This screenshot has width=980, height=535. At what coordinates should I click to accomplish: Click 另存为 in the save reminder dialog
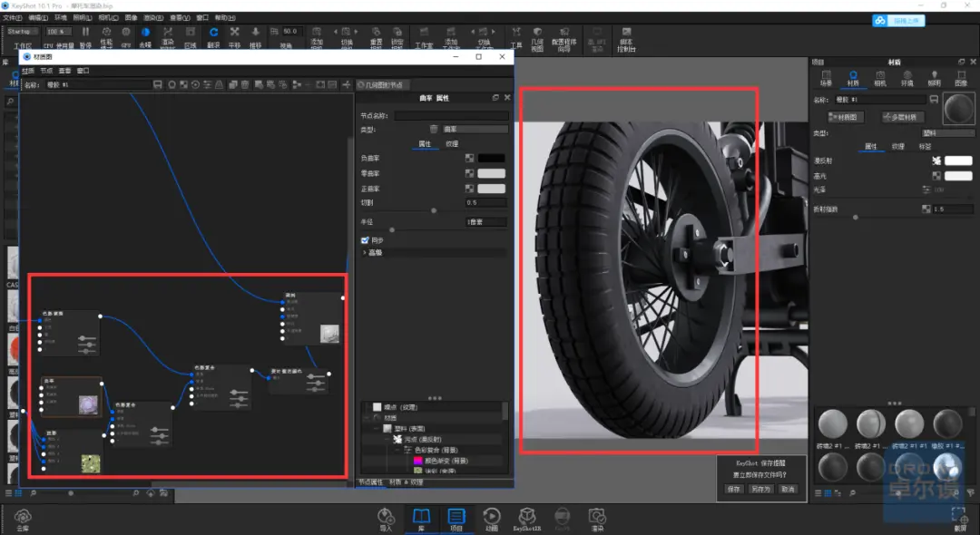pos(760,490)
